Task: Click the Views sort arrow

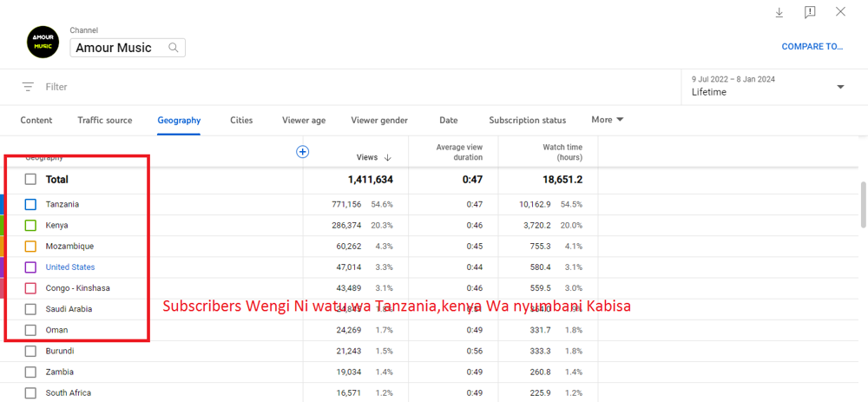Action: pos(387,157)
